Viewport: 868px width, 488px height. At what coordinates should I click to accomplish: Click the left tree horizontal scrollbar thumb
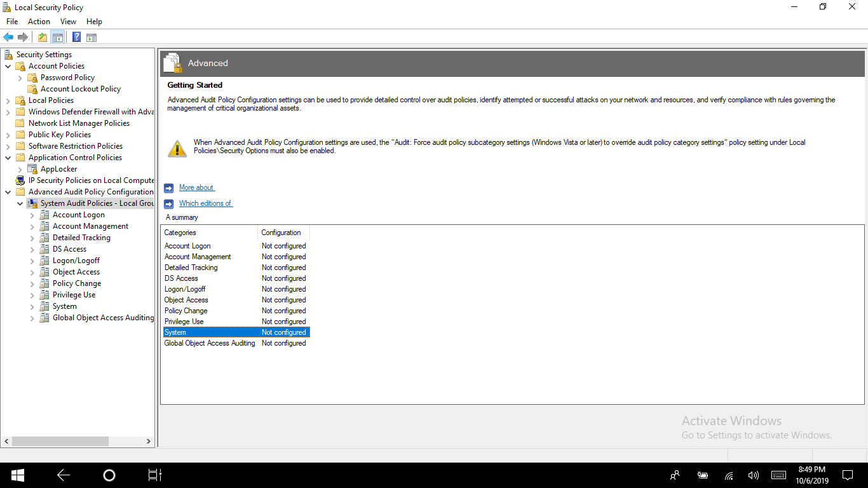coord(60,441)
